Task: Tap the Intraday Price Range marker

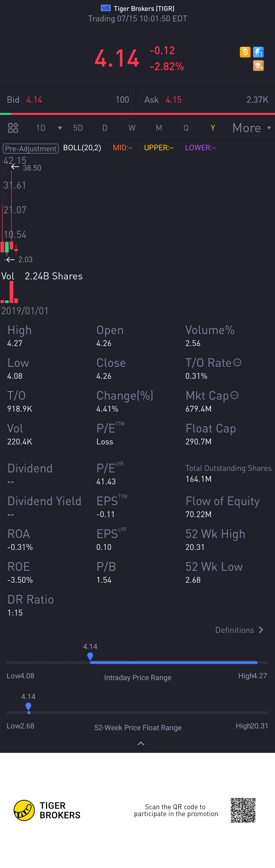Action: pos(90,656)
